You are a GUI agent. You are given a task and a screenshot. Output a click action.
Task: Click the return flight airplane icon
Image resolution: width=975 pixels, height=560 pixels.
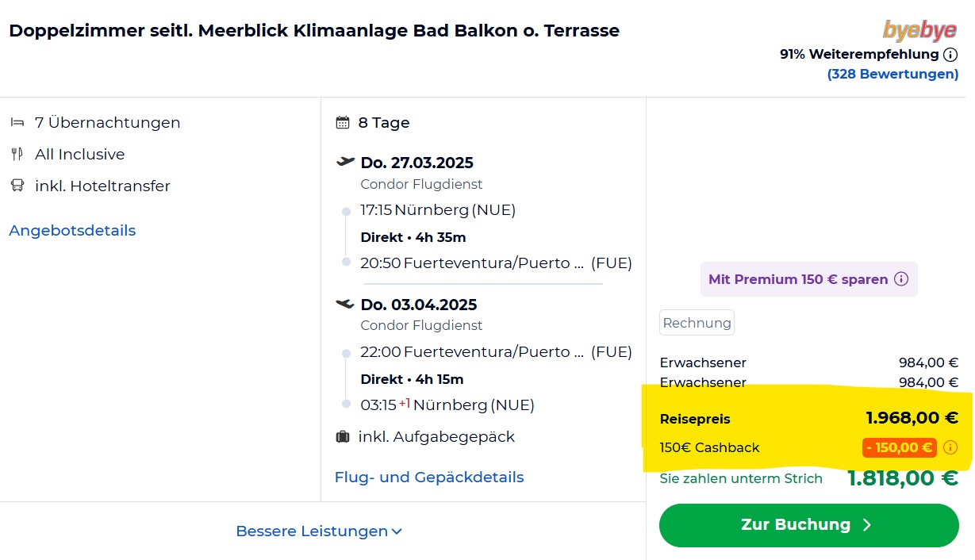pyautogui.click(x=345, y=304)
